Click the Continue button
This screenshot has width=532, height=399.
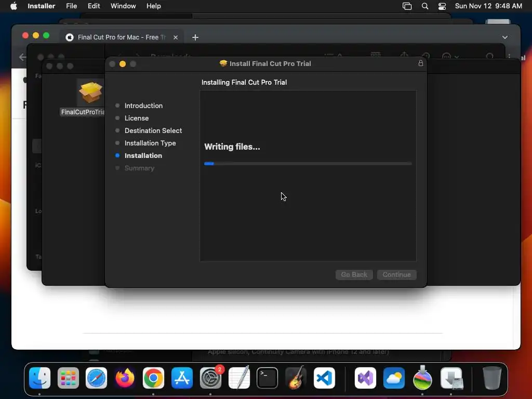click(396, 274)
